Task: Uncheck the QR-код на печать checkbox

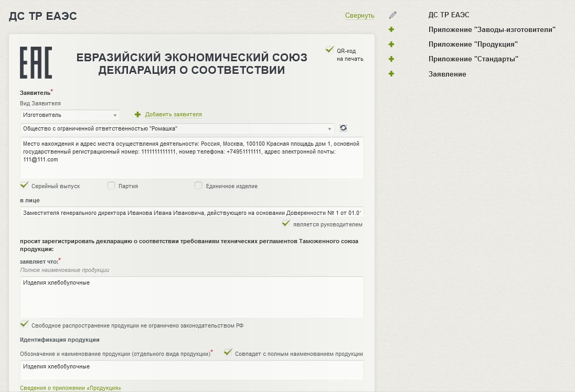Action: point(329,50)
